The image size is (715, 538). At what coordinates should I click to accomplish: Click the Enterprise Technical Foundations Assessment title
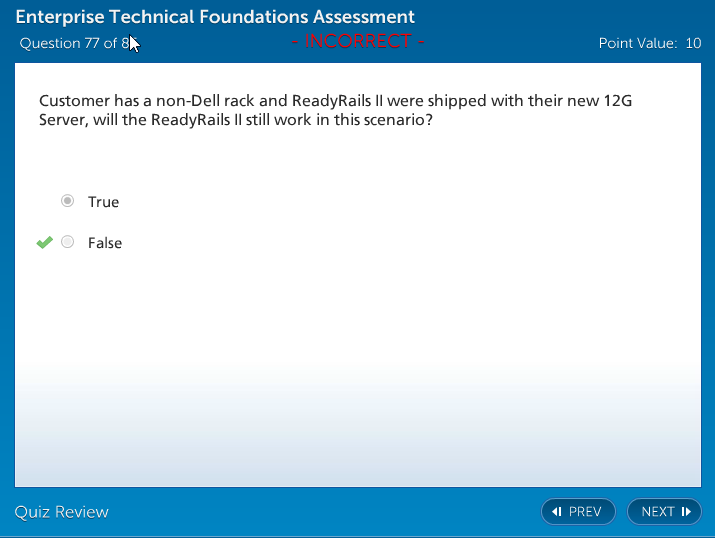[x=215, y=17]
